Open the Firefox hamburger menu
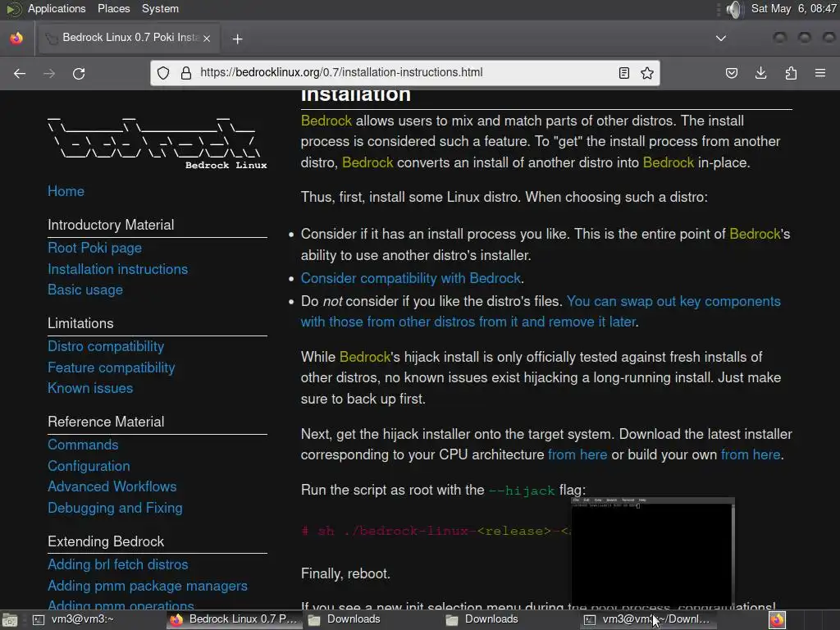Viewport: 840px width, 630px height. tap(820, 73)
